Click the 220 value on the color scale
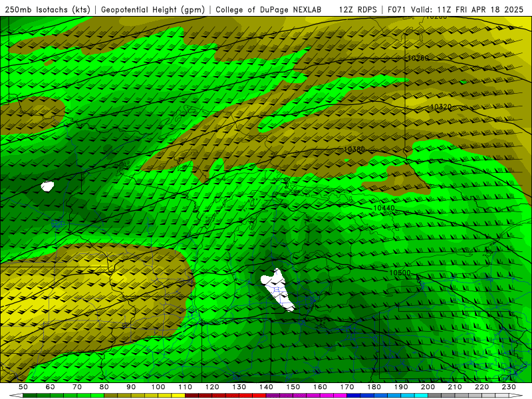The image size is (532, 399). (481, 387)
